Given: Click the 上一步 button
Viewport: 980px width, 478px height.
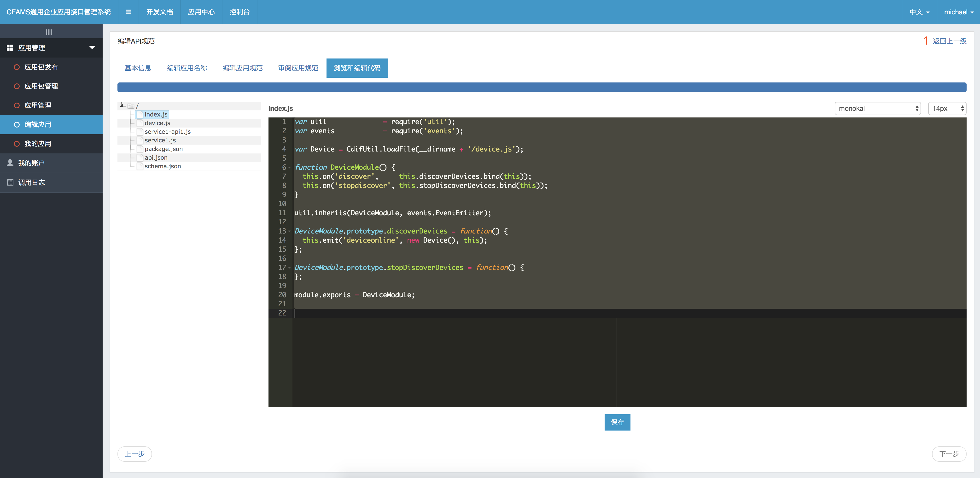Looking at the screenshot, I should coord(135,454).
